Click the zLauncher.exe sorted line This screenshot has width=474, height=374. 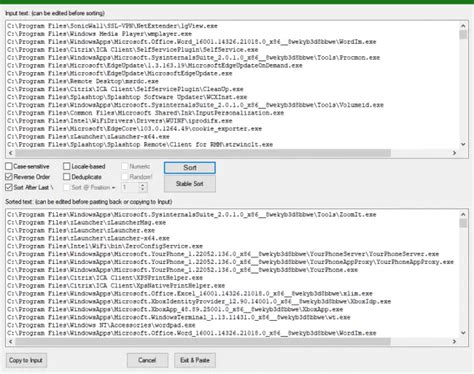point(81,230)
